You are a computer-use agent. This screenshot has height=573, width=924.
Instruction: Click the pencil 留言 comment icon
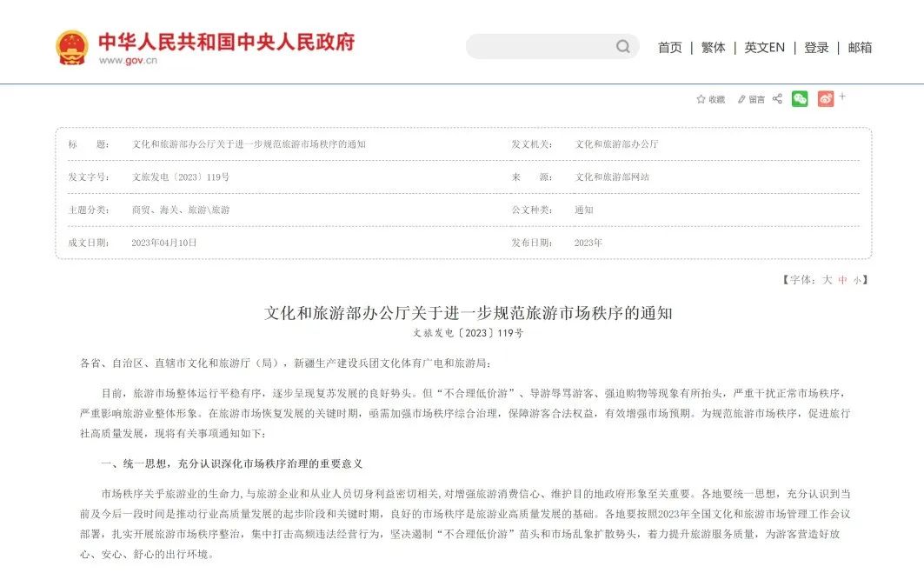742,99
